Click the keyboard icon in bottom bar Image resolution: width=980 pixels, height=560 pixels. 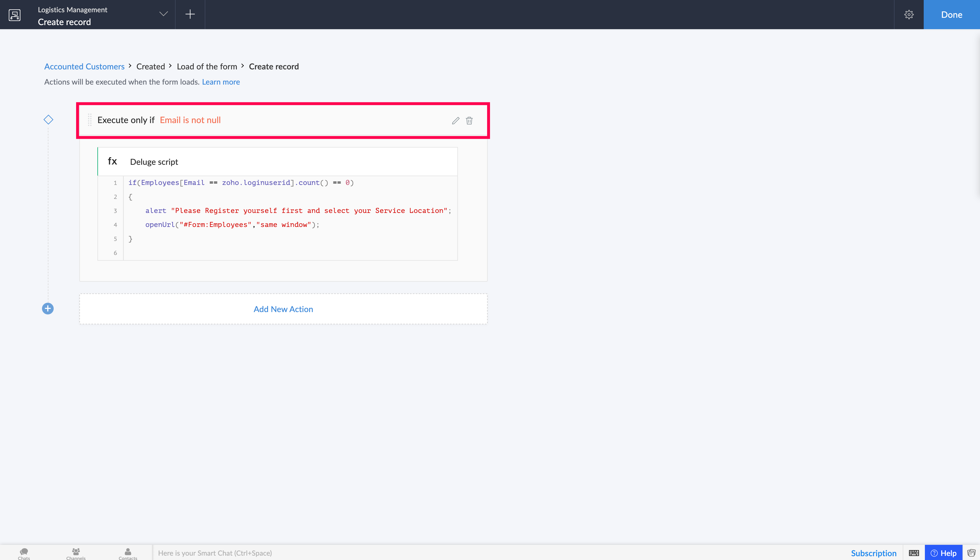pyautogui.click(x=914, y=553)
